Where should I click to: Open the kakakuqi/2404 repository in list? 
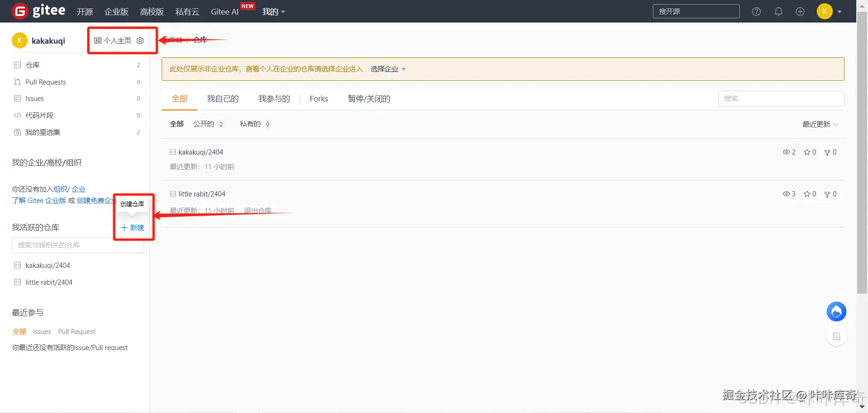click(x=201, y=152)
